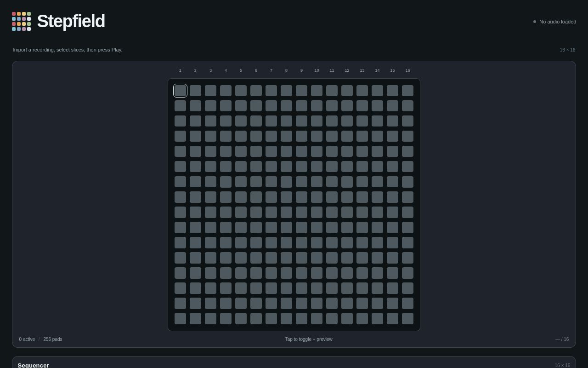Click the Sequencer panel heading
The width and height of the screenshot is (588, 368).
(34, 365)
